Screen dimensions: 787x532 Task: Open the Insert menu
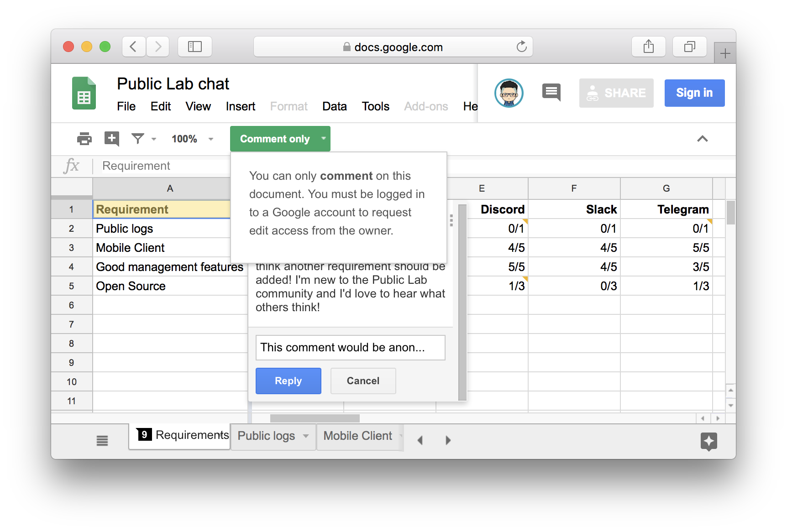tap(241, 106)
